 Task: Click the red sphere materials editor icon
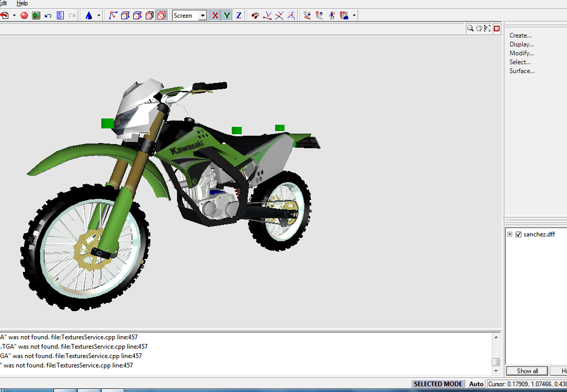point(24,16)
